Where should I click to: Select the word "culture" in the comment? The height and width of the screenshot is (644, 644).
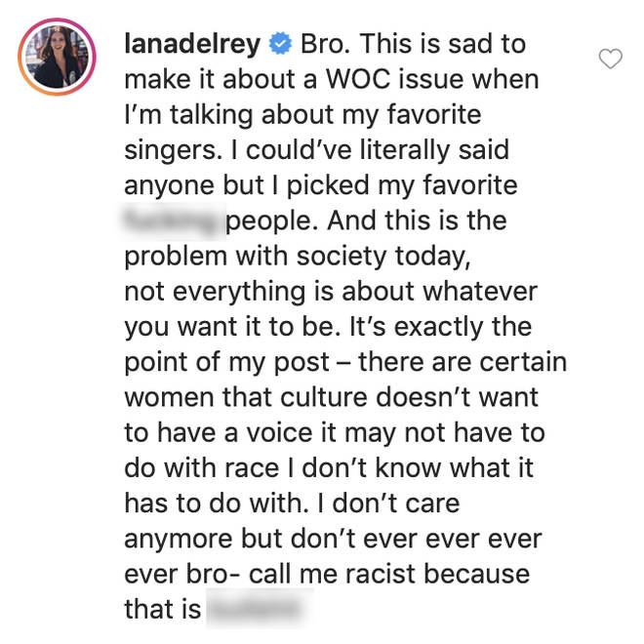coord(324,397)
